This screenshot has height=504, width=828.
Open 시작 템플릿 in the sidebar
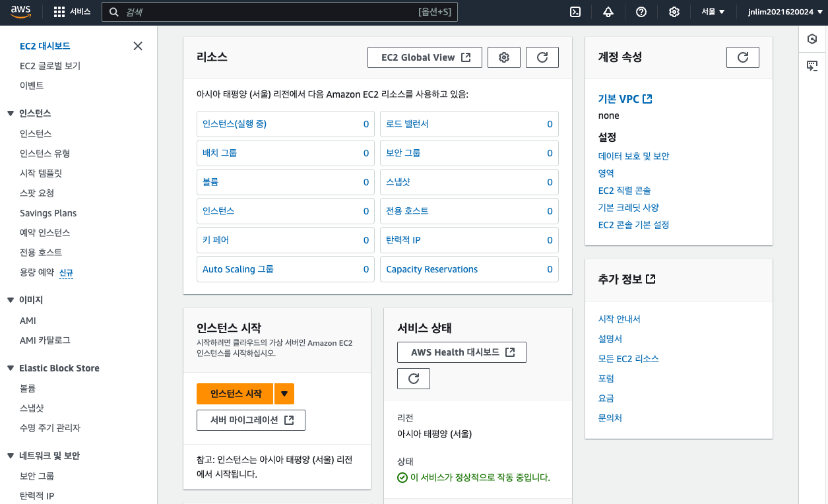point(41,173)
